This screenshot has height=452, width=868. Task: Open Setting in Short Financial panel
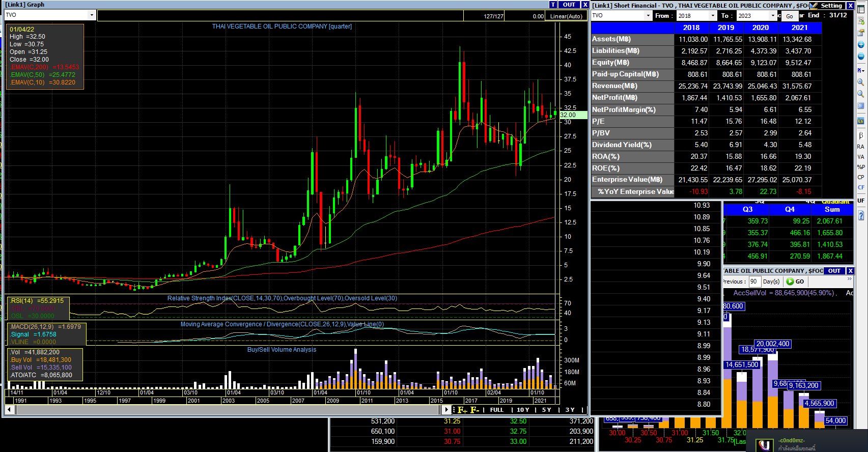[x=827, y=6]
